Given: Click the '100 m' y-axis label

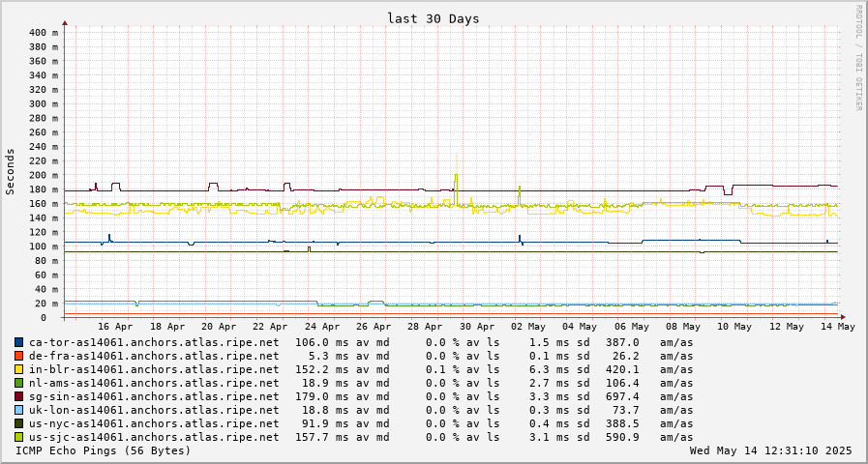Looking at the screenshot, I should [44, 246].
